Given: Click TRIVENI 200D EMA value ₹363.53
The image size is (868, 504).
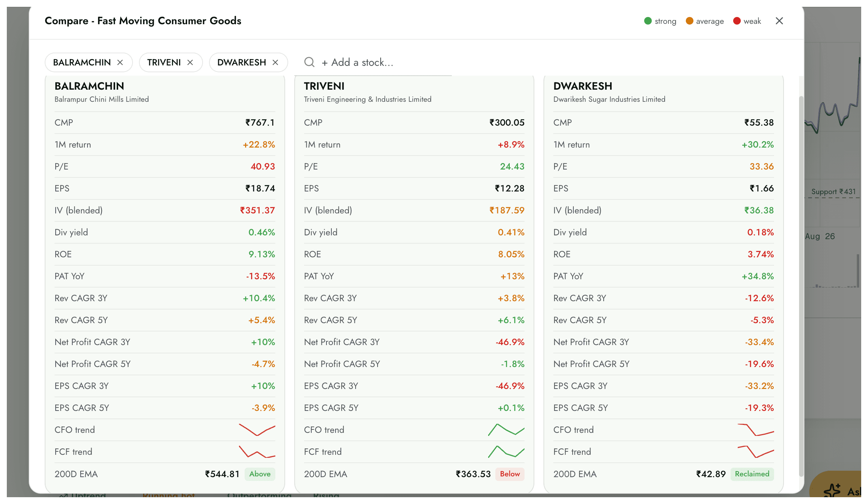Looking at the screenshot, I should (473, 474).
